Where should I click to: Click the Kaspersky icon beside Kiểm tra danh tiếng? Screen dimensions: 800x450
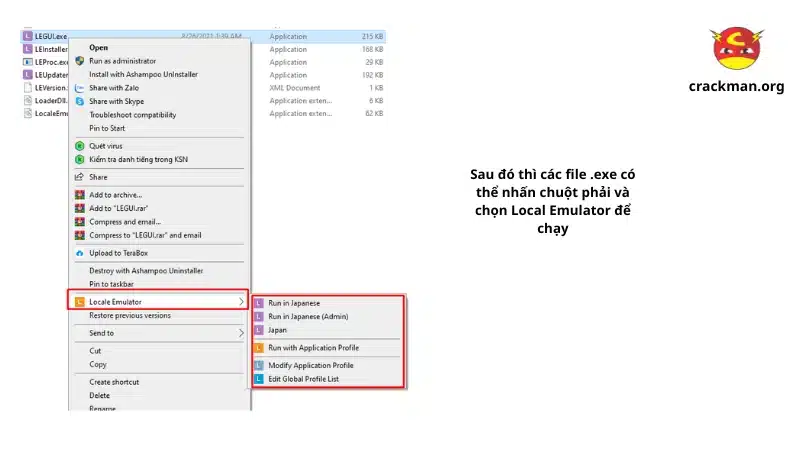(x=80, y=160)
